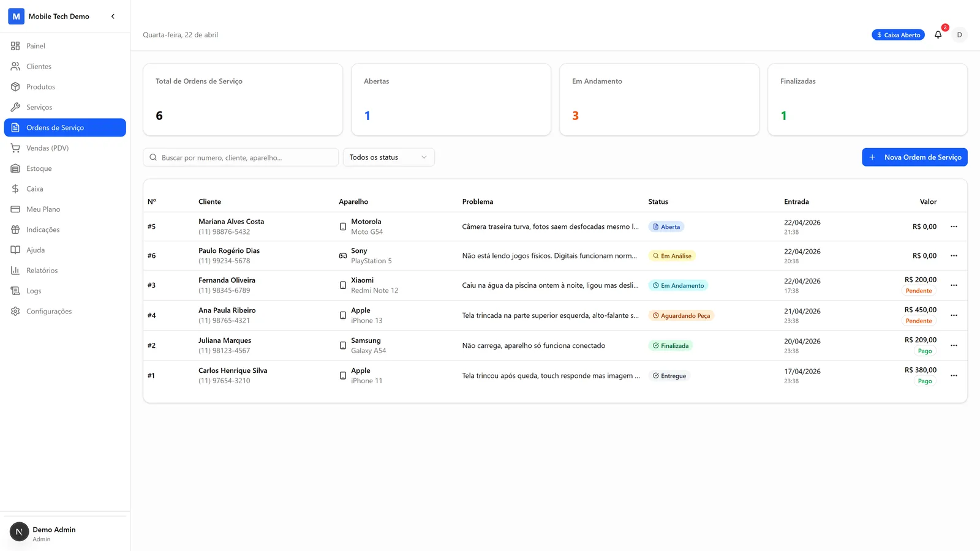Select client Mariana Alves Costa
This screenshot has height=551, width=980.
tap(231, 222)
